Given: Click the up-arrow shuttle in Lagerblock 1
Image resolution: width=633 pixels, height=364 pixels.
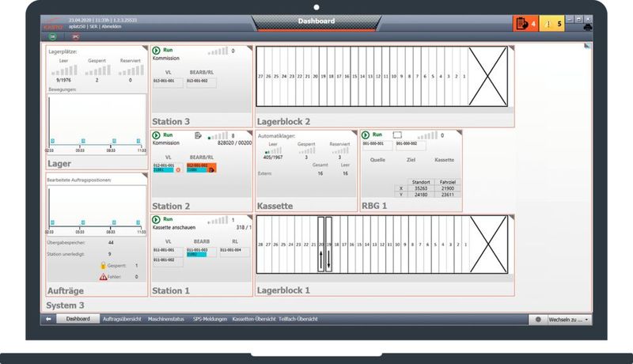Looking at the screenshot, I should [321, 245].
